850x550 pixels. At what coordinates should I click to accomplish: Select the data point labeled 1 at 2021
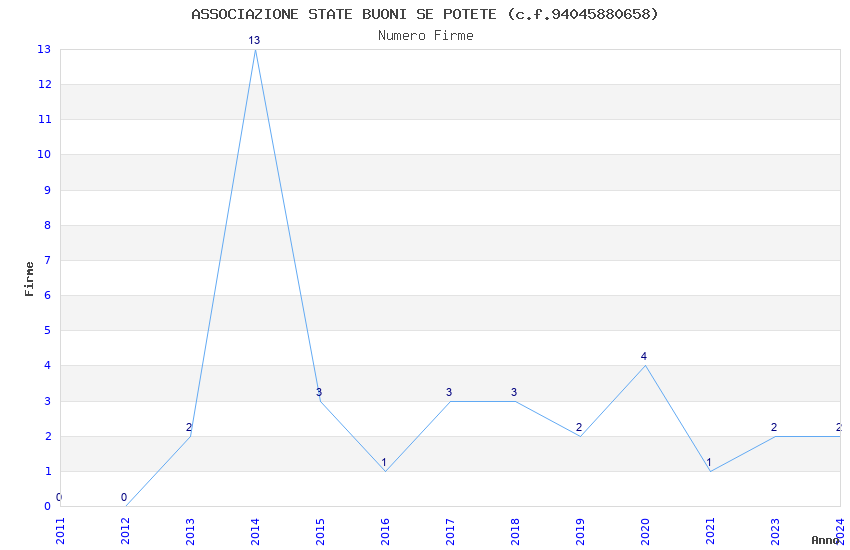(x=710, y=471)
